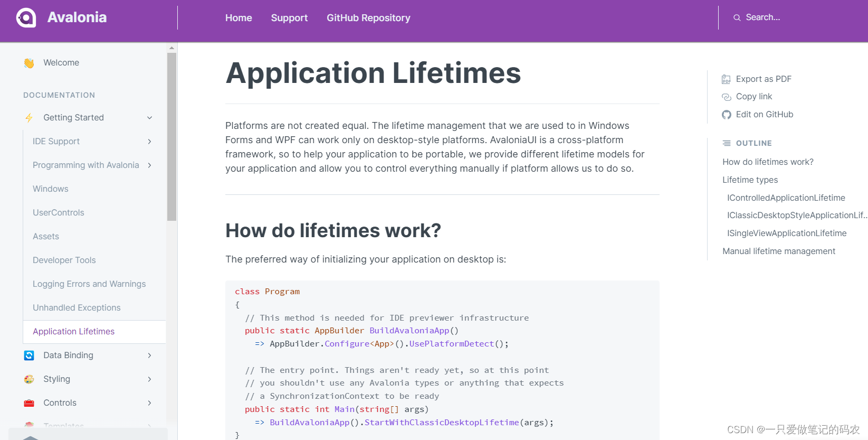Click the GitHub octocat icon

pyautogui.click(x=727, y=115)
